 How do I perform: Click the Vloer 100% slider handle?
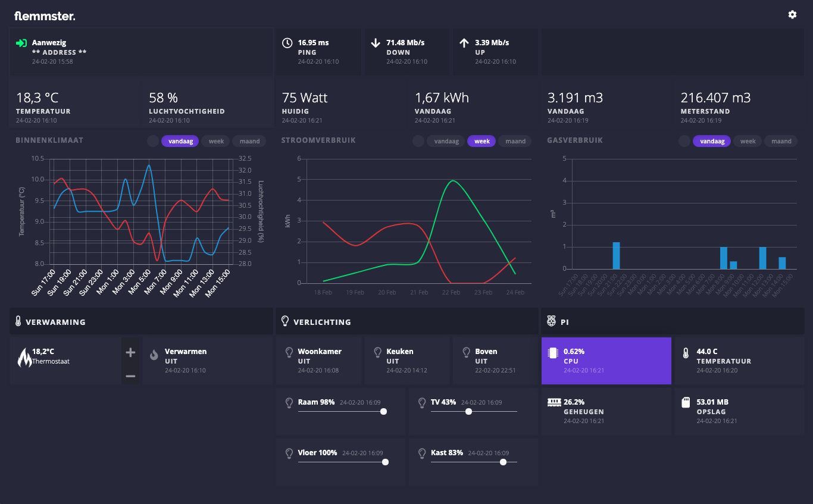pos(385,462)
